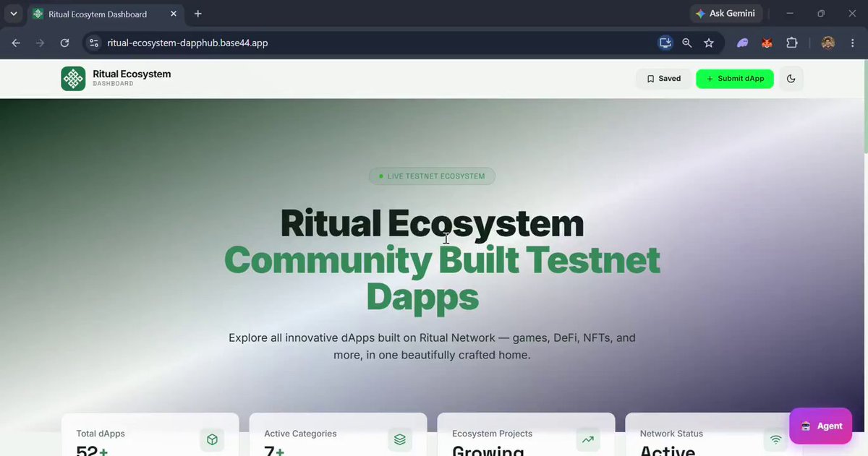Click the Ask Gemini button

click(x=726, y=13)
